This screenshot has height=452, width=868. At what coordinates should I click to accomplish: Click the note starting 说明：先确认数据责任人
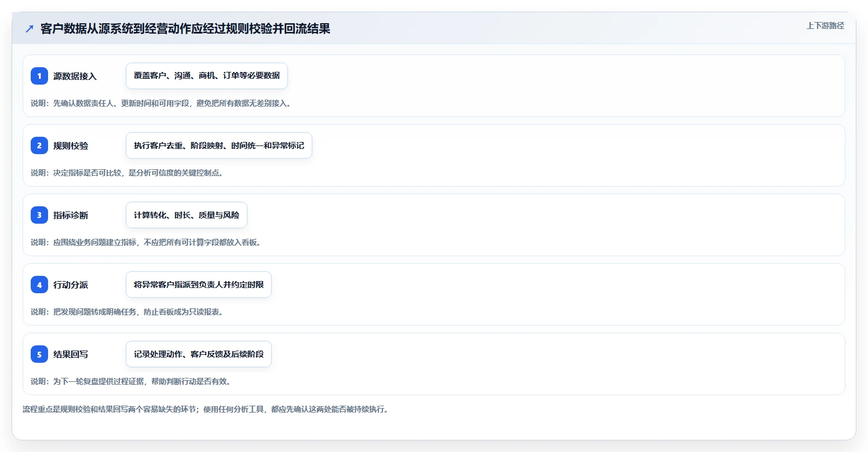[x=161, y=103]
